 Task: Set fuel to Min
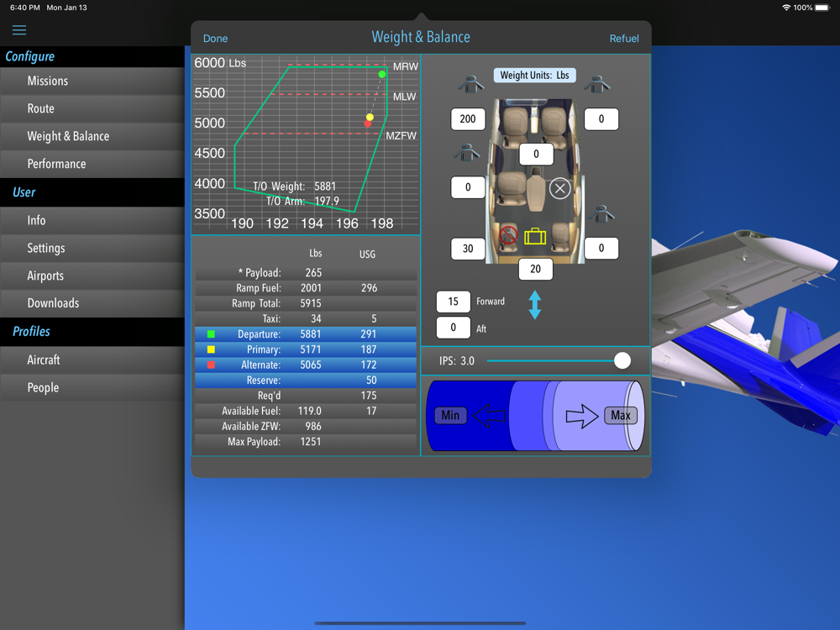pos(450,415)
